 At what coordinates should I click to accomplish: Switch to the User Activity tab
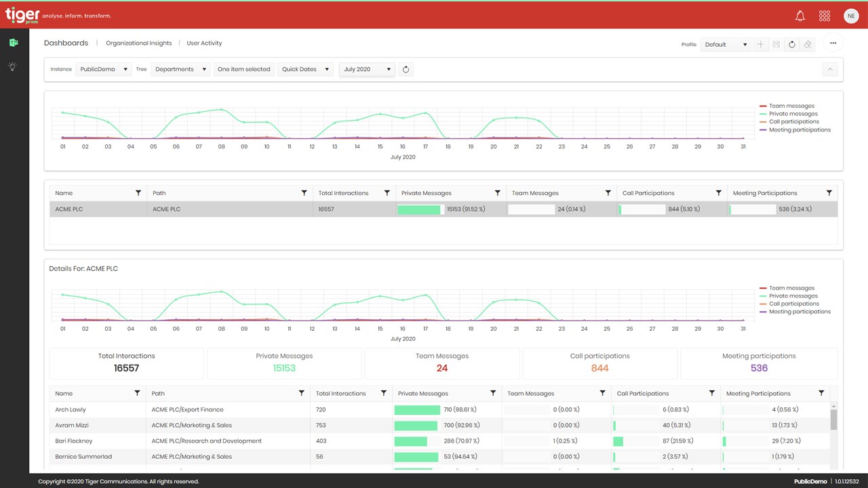[x=204, y=43]
